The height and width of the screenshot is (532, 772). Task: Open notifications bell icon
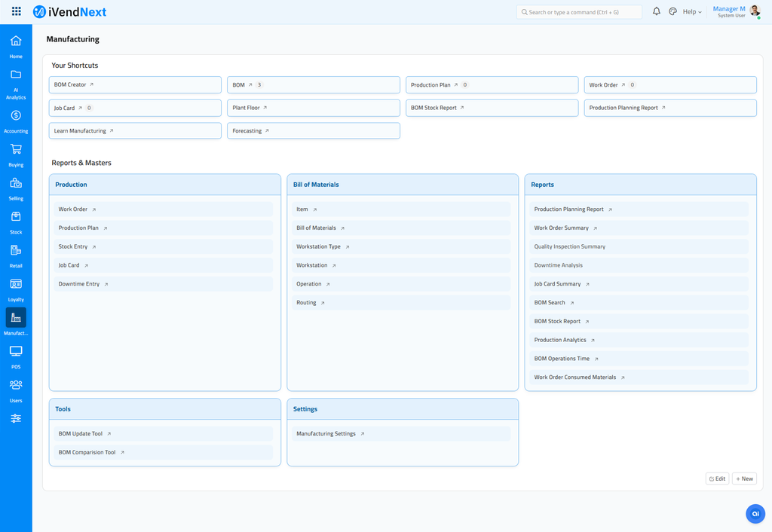pos(657,11)
